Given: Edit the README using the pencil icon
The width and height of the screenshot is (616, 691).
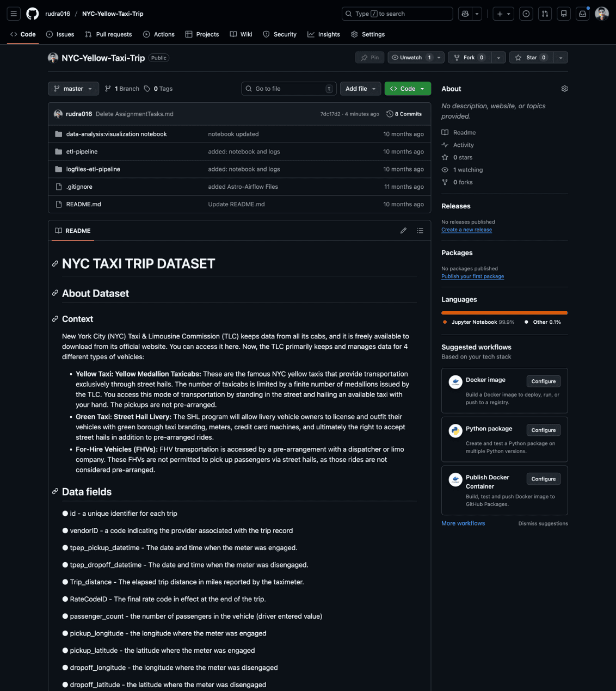Looking at the screenshot, I should click(x=403, y=231).
